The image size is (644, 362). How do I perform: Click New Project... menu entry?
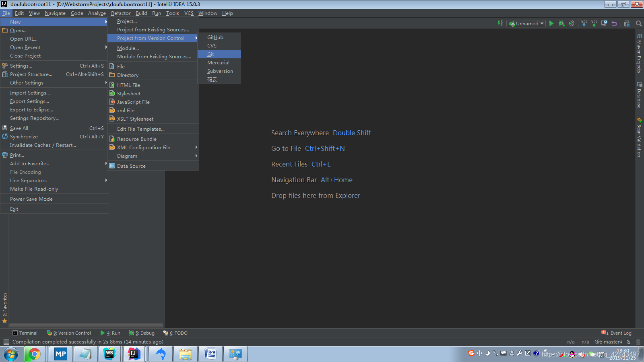[x=153, y=21]
